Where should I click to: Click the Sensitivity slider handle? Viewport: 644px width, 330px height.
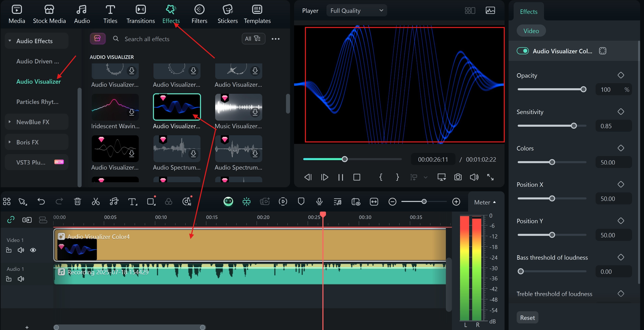pos(574,126)
